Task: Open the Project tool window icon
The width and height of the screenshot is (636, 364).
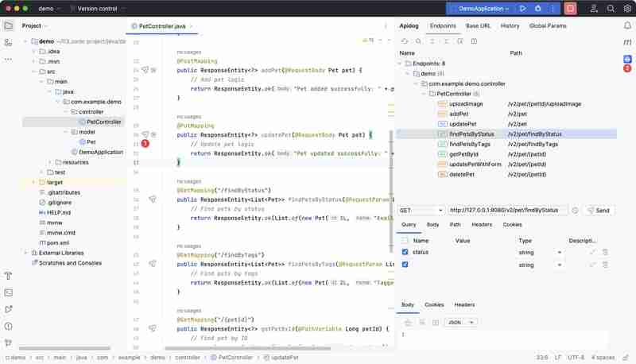Action: [x=8, y=25]
